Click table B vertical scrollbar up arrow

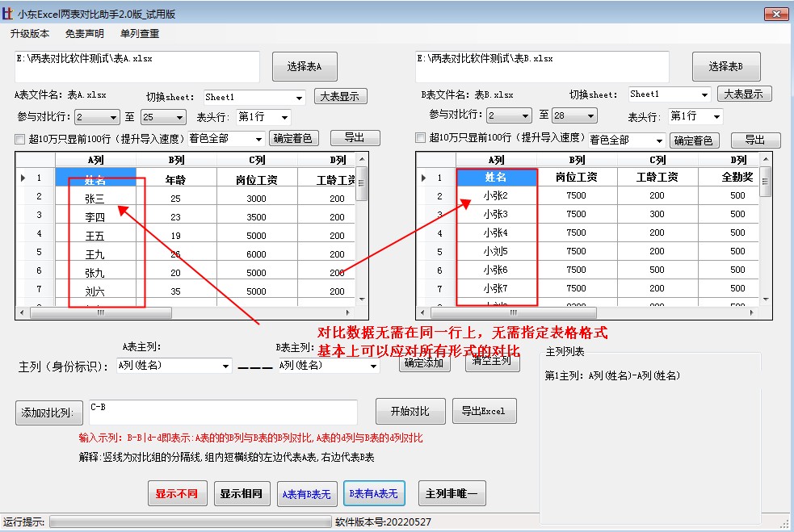(766, 159)
